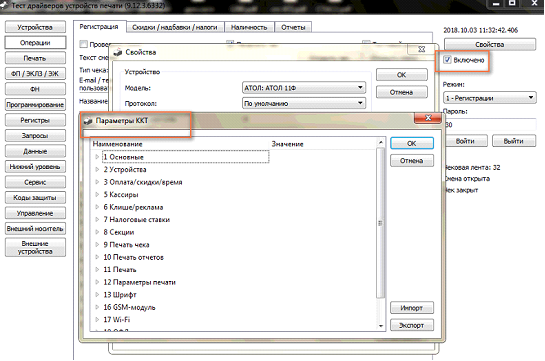This screenshot has width=545, height=361.
Task: Expand the 7 Налоговые ставки node
Action: click(x=97, y=220)
